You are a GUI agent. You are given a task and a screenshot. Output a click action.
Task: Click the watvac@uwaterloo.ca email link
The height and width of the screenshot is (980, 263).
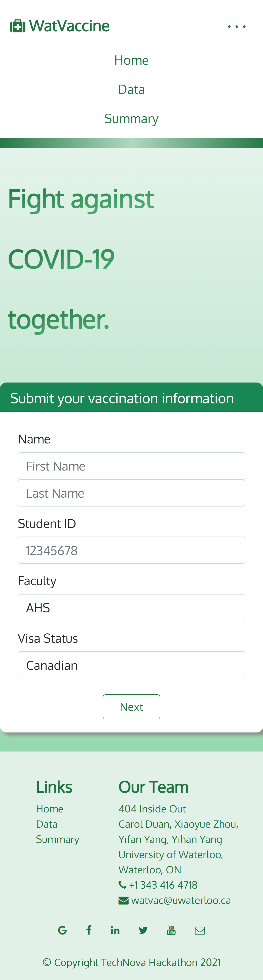pyautogui.click(x=181, y=900)
